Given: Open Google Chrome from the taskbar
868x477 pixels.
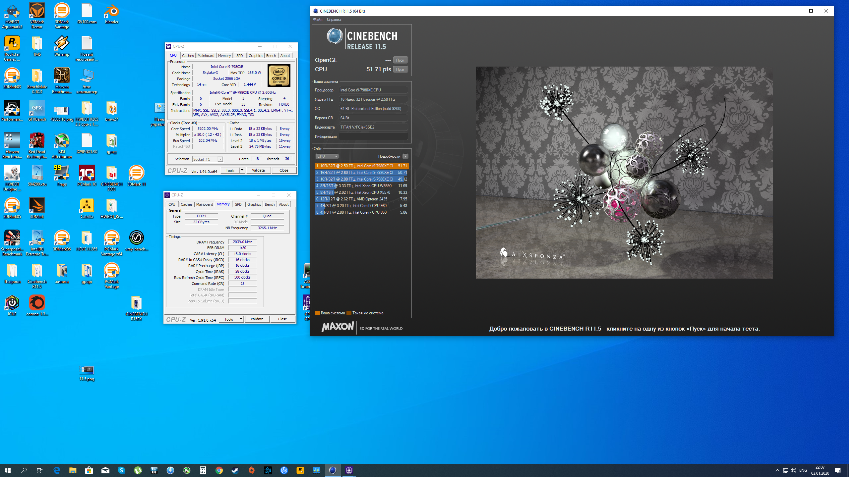Looking at the screenshot, I should click(x=219, y=470).
